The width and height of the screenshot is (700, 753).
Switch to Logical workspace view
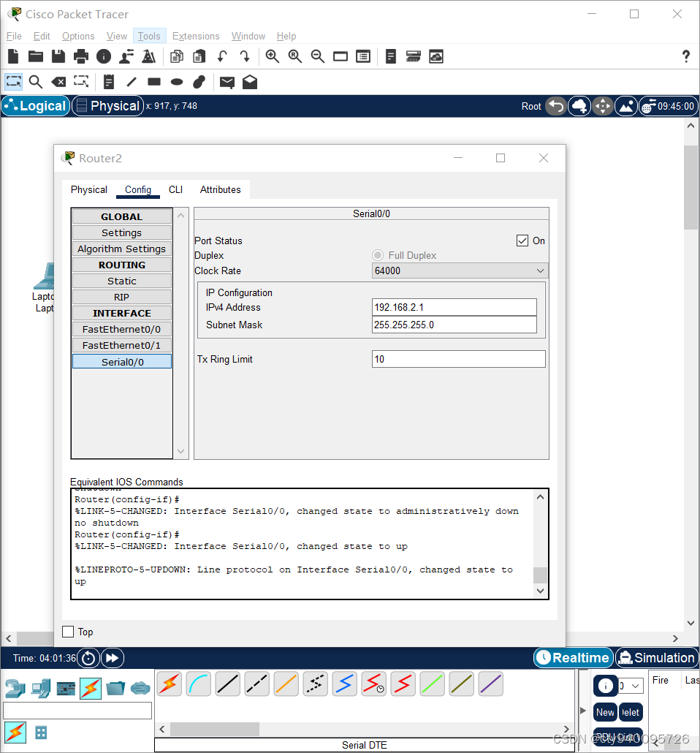36,106
